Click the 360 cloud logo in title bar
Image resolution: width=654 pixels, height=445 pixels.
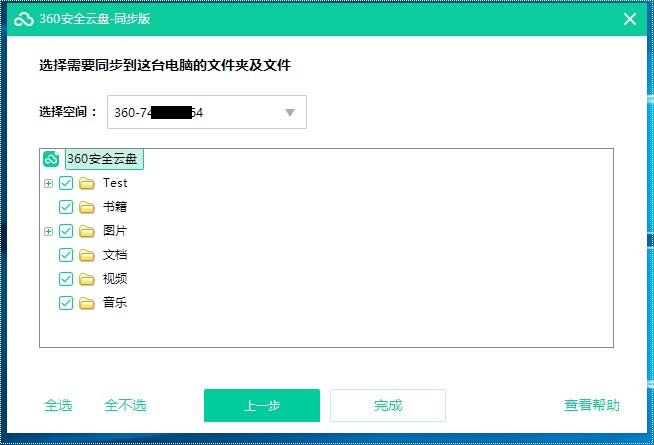click(x=24, y=19)
